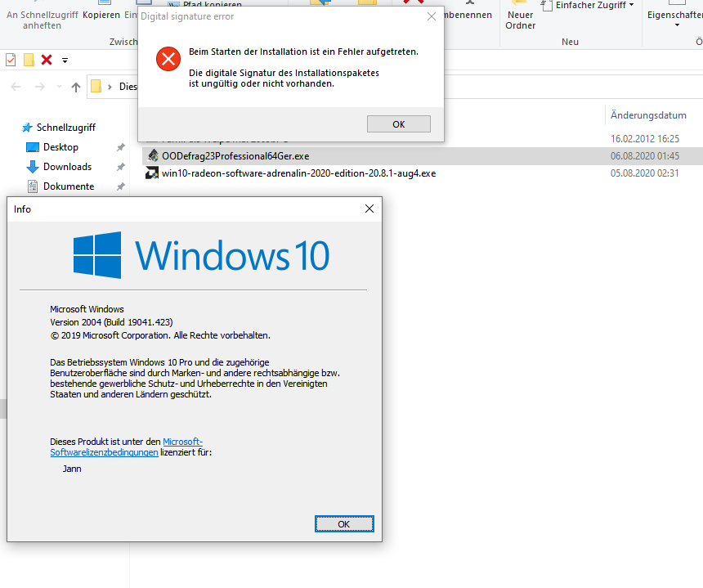The image size is (703, 588).
Task: Click the date 06.08.2020 01:45
Action: pyautogui.click(x=645, y=156)
